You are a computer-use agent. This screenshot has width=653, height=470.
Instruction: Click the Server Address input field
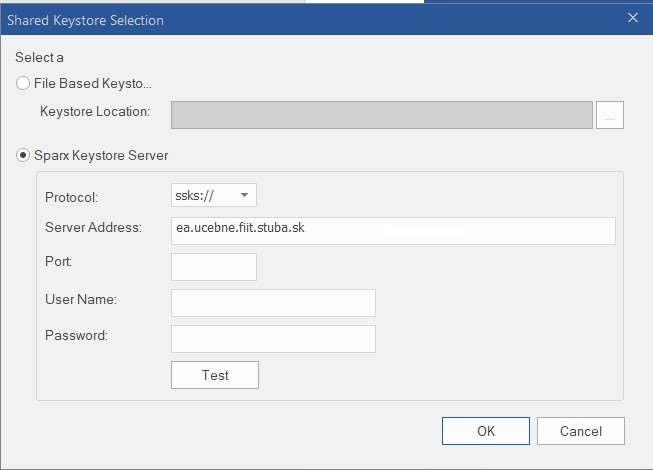pyautogui.click(x=393, y=231)
